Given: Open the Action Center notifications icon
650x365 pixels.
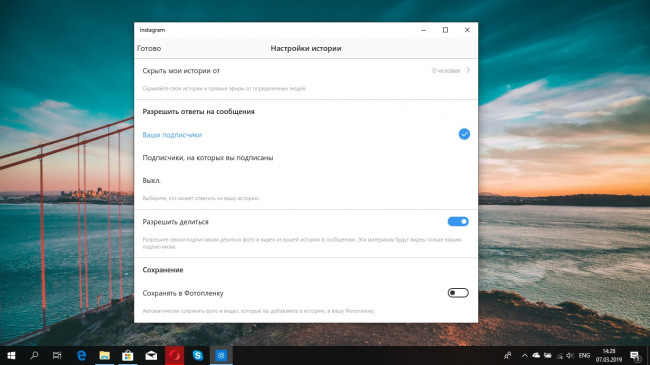Looking at the screenshot, I should click(x=635, y=355).
